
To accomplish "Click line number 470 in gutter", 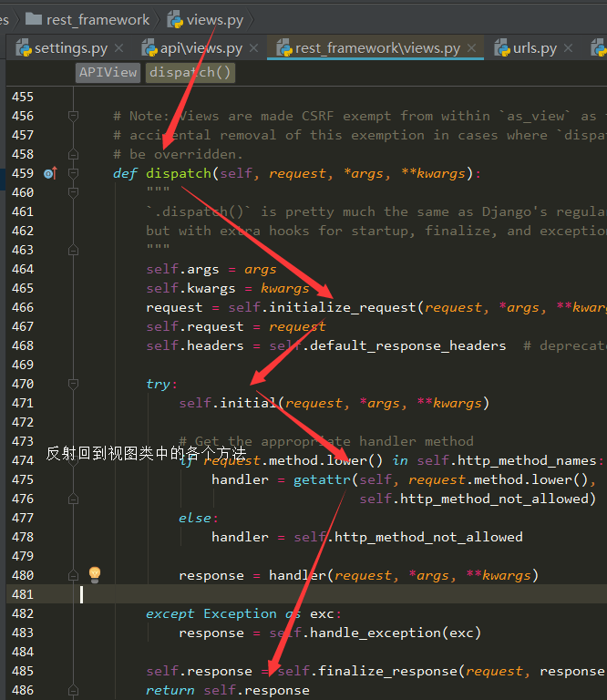I will (x=22, y=384).
